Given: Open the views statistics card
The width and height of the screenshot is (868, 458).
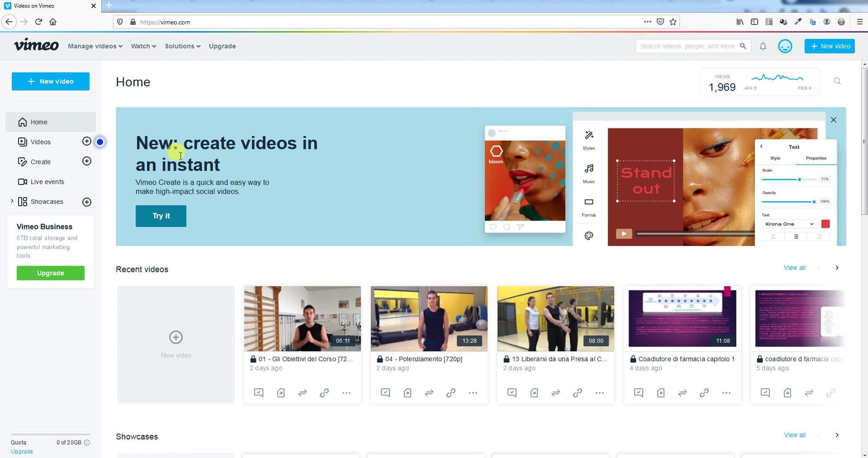Looking at the screenshot, I should 760,82.
